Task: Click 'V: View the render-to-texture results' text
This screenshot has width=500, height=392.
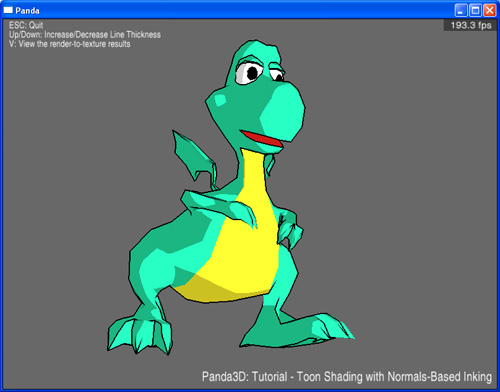Action: (x=69, y=44)
